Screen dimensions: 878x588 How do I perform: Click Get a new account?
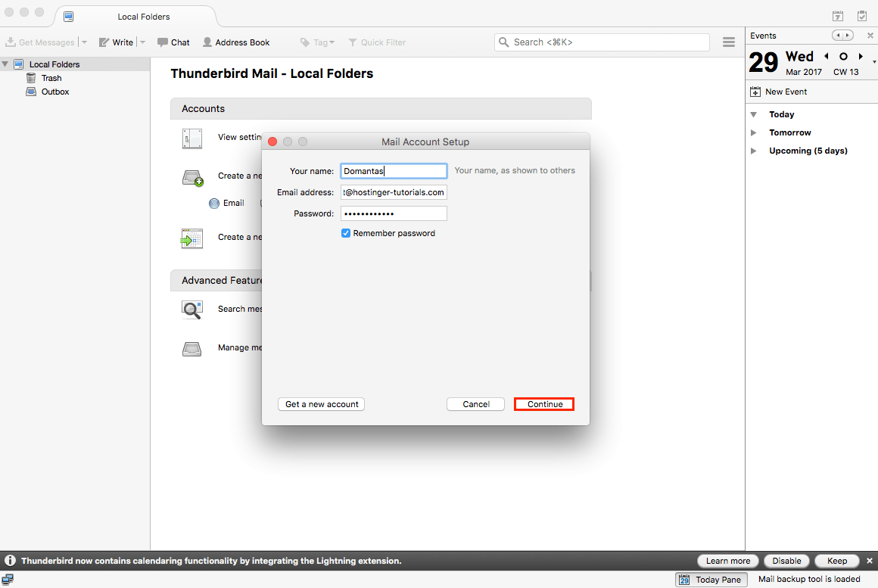[322, 404]
